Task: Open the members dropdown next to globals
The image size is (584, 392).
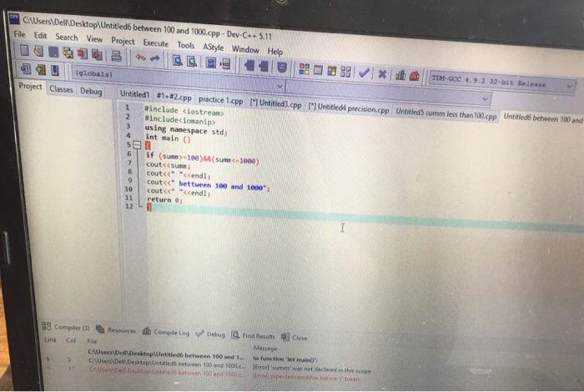Action: [485, 98]
